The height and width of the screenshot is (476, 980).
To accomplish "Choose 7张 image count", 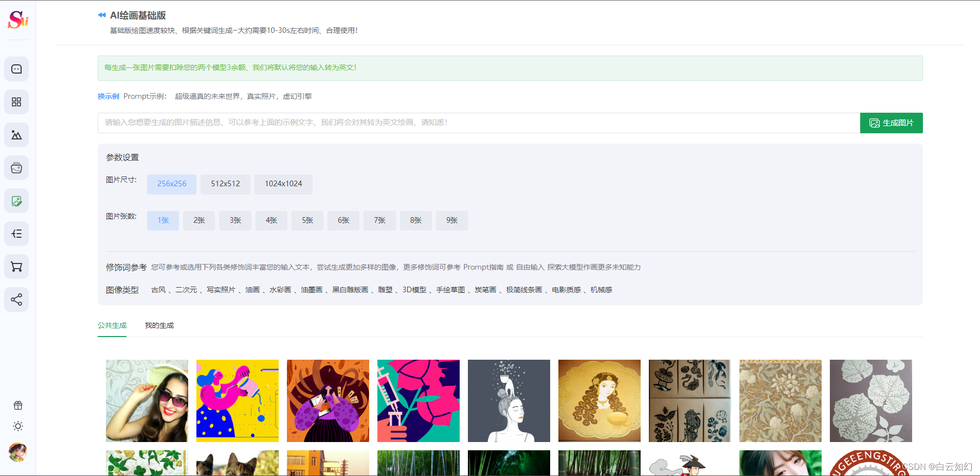I will click(x=379, y=220).
